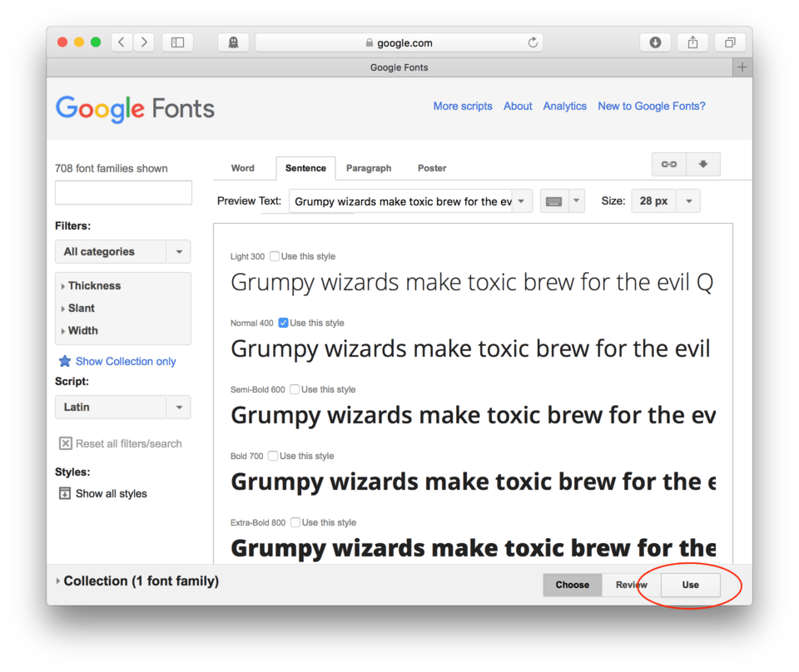Click the blue star collection icon
The image size is (799, 672).
click(x=65, y=361)
